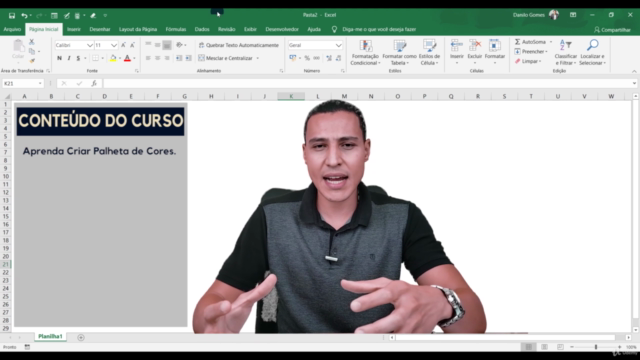Expand the Preencher dropdown
Viewport: 640px width, 360px height.
pos(546,52)
